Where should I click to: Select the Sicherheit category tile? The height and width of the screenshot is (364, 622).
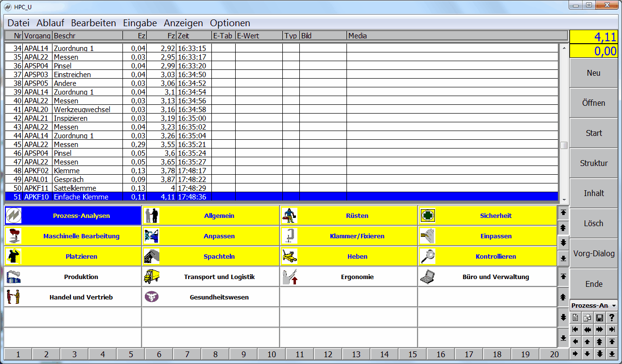tap(487, 215)
